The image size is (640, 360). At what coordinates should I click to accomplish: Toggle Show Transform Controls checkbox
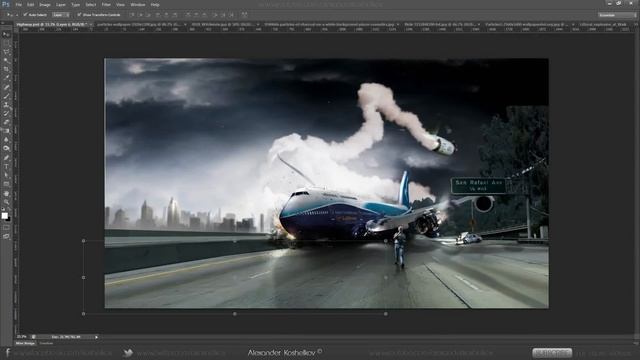pyautogui.click(x=79, y=15)
